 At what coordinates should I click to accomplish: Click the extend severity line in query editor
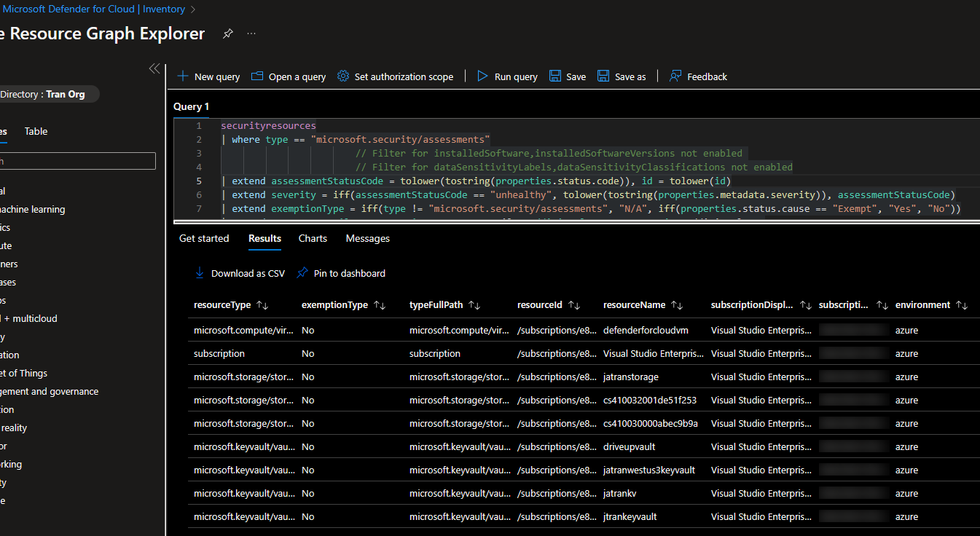(x=588, y=194)
